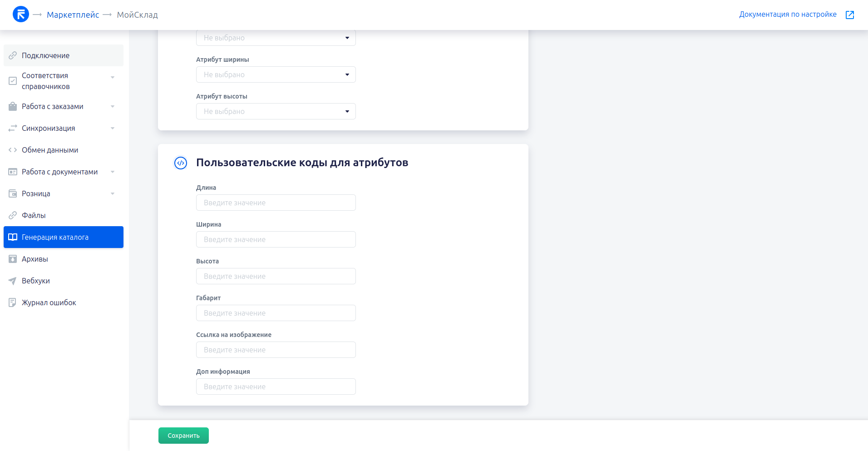Click the Ссылка на изображение input field

pyautogui.click(x=276, y=350)
